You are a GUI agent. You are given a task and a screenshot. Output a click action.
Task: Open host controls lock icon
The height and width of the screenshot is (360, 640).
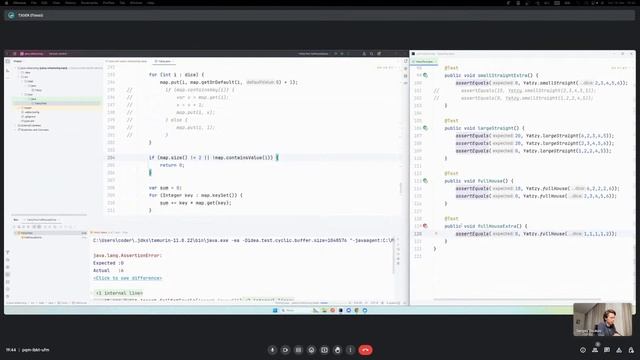pyautogui.click(x=631, y=350)
